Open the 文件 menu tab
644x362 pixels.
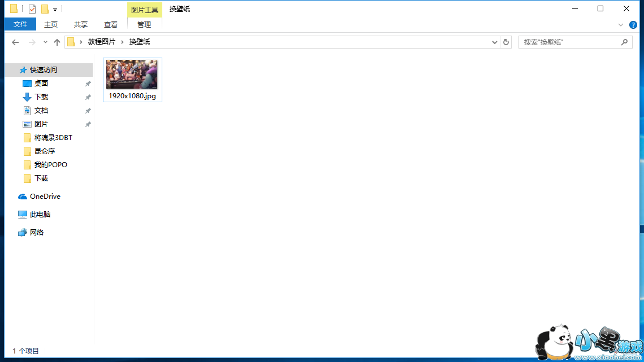pyautogui.click(x=20, y=24)
